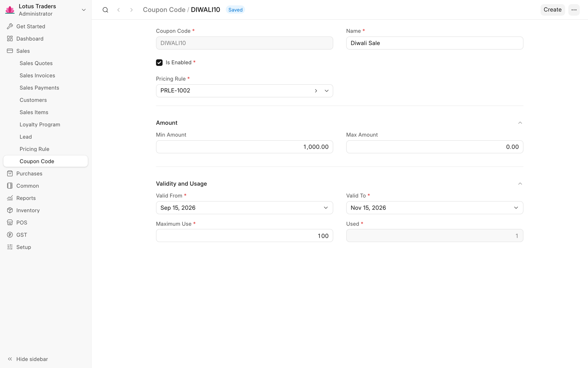Click the POS store icon
This screenshot has width=588, height=368.
[10, 223]
